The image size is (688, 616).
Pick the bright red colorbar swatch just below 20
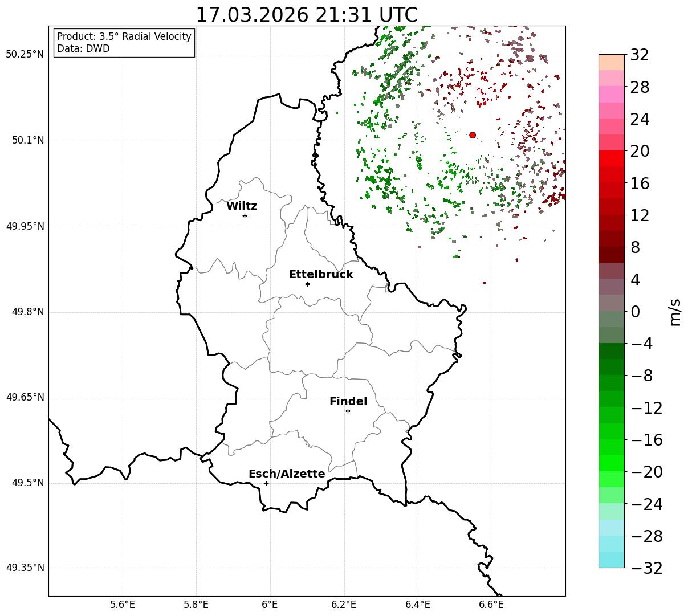coord(612,159)
